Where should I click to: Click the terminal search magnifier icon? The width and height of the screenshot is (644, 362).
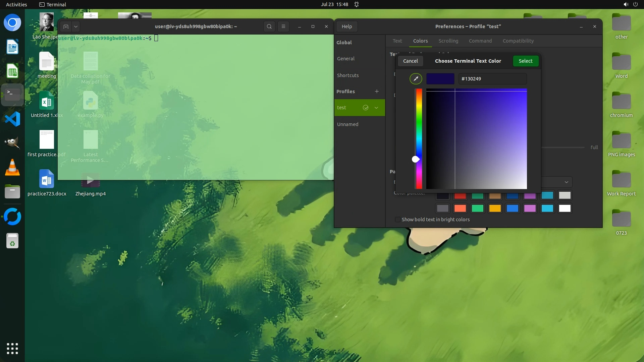coord(269,26)
